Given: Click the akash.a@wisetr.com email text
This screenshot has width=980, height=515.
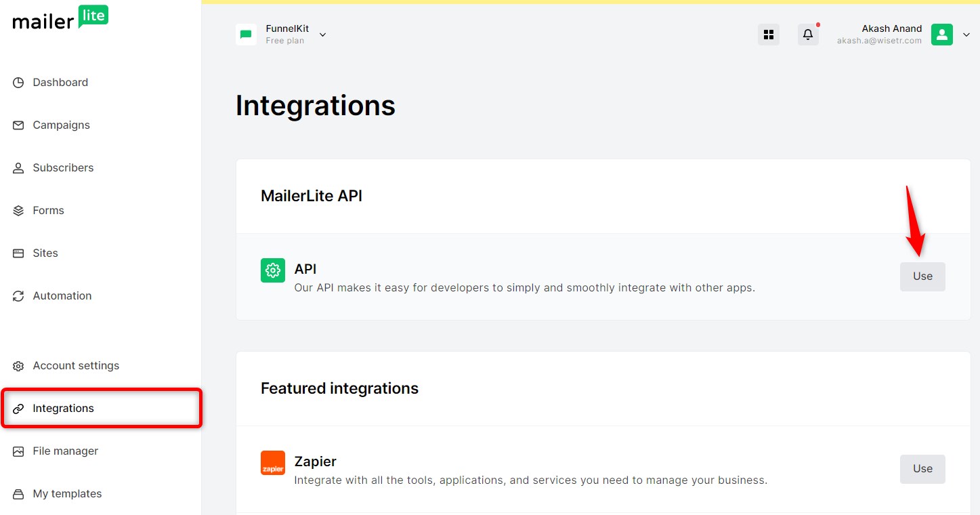Looking at the screenshot, I should (x=879, y=41).
